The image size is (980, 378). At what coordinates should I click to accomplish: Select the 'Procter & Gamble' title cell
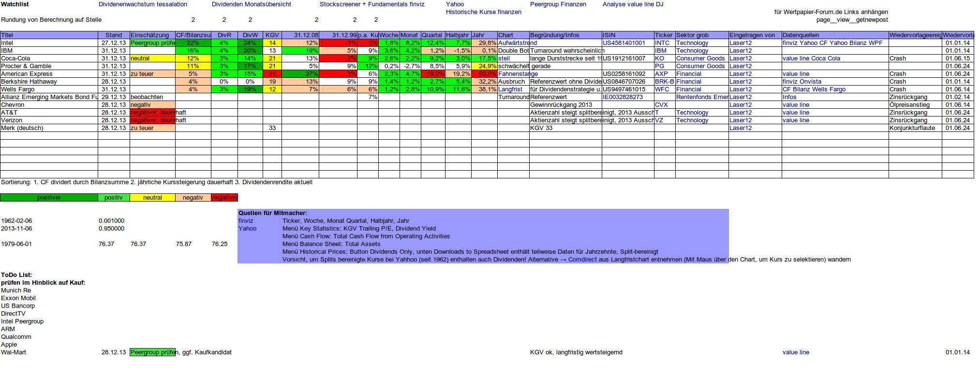[49, 66]
